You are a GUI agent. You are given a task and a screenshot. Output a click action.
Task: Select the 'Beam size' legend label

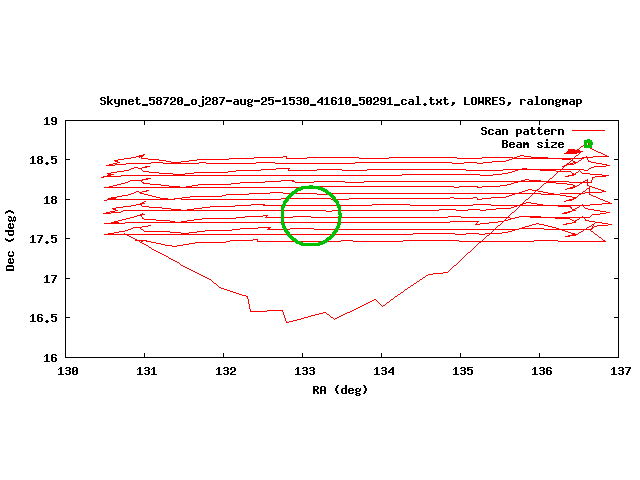coord(533,144)
